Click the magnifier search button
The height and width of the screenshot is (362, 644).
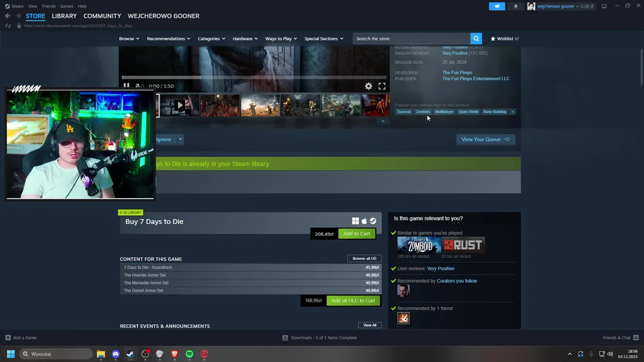point(476,39)
